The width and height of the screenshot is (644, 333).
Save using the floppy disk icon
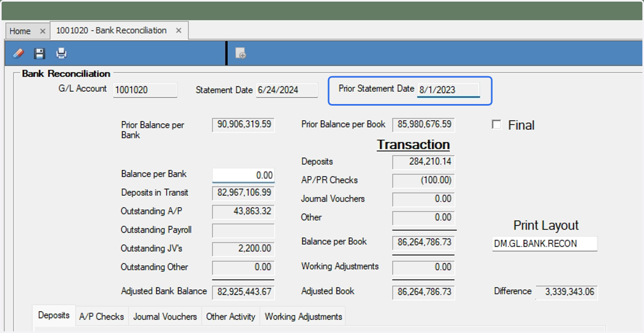39,53
